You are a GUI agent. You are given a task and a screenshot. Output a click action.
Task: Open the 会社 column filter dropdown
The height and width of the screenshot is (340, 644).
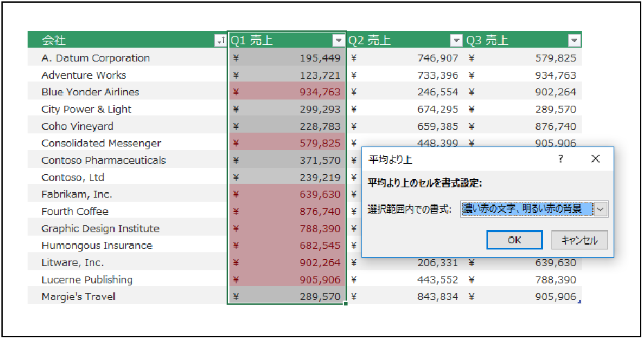coord(220,40)
